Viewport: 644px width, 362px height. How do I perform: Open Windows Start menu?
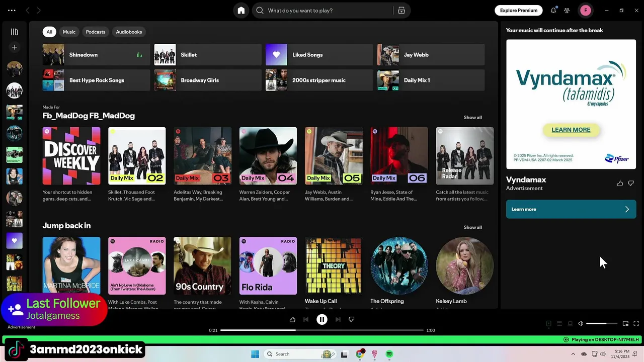click(255, 354)
